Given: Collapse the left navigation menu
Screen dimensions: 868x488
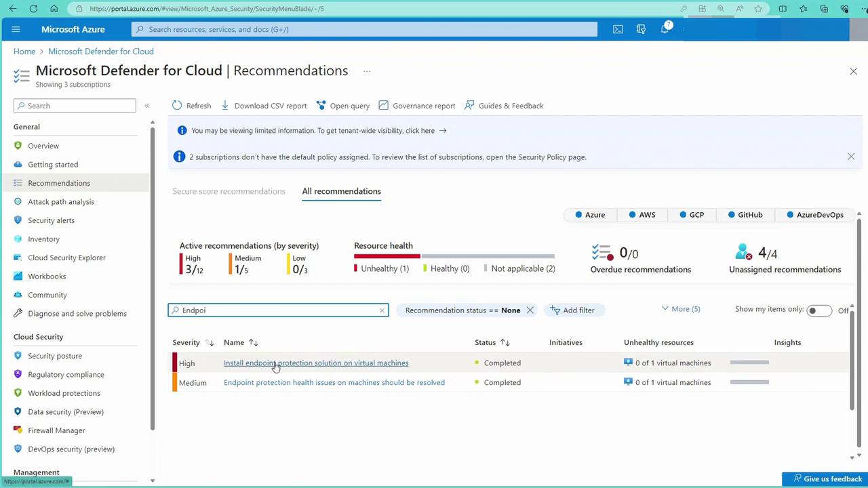Looking at the screenshot, I should [x=146, y=106].
